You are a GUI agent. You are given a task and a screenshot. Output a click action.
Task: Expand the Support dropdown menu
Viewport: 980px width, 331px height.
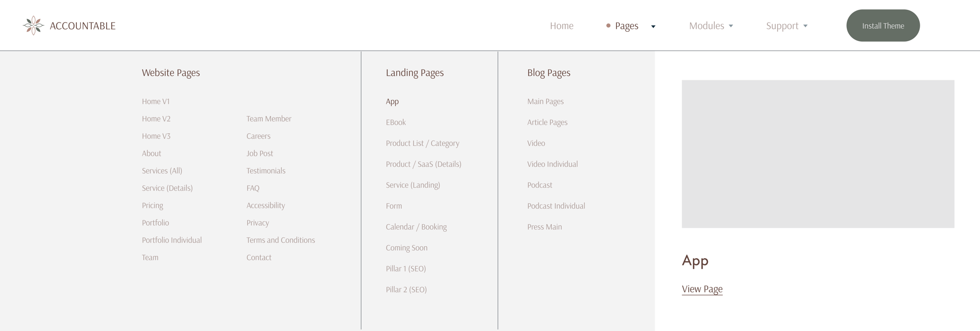(786, 25)
